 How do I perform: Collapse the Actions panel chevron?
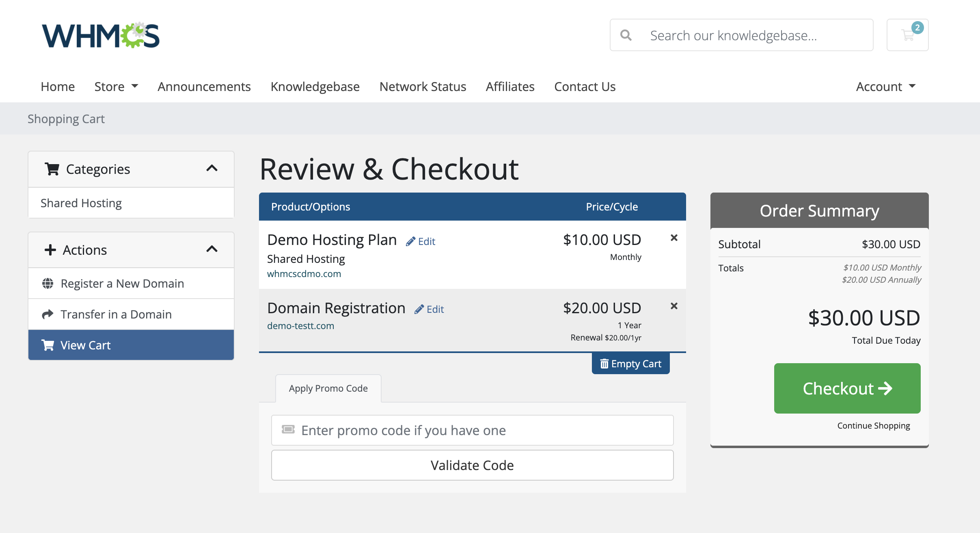coord(212,249)
